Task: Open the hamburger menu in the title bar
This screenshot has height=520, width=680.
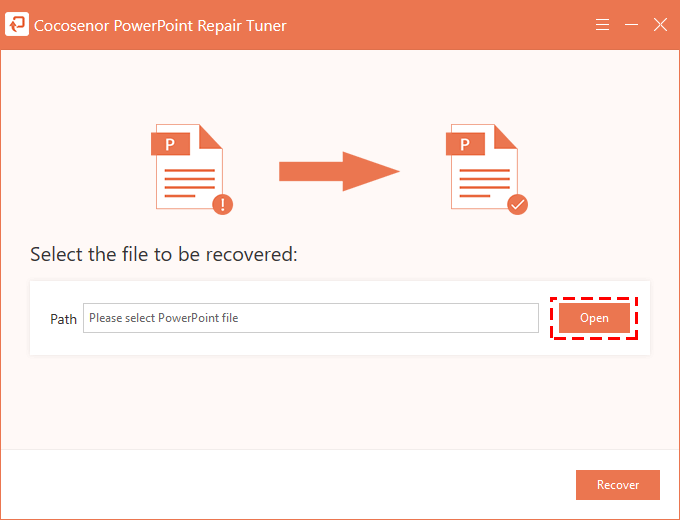Action: coord(602,25)
